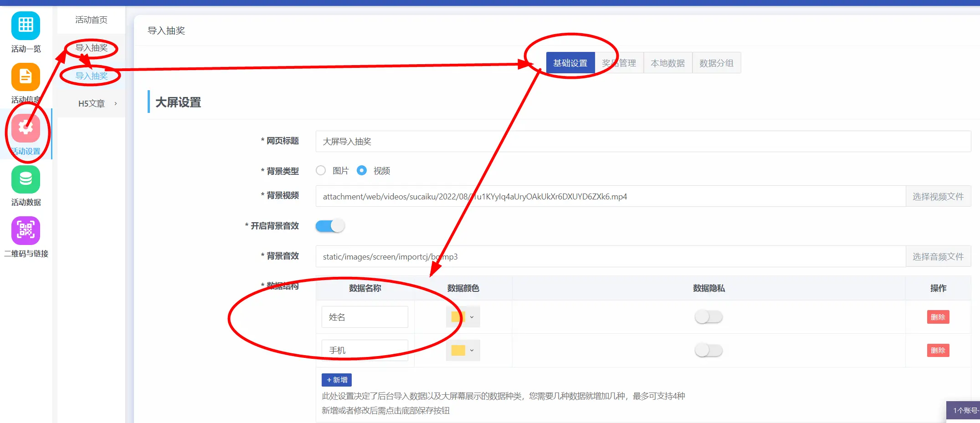Click the 选择音频文件 button

point(938,256)
